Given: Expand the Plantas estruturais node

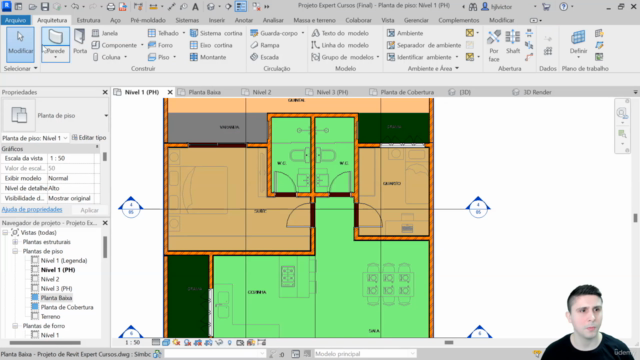Looking at the screenshot, I should pyautogui.click(x=15, y=242).
